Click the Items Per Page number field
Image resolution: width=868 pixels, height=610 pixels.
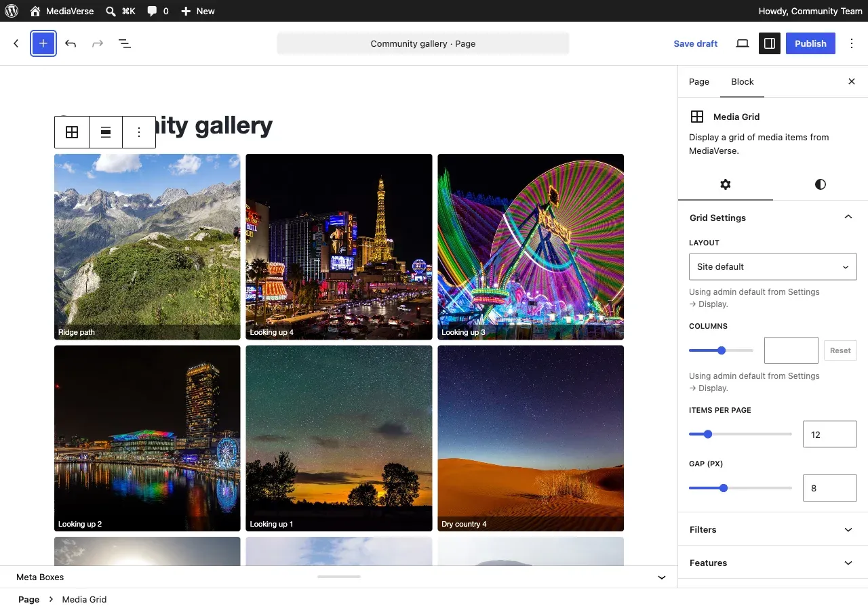[x=830, y=434]
